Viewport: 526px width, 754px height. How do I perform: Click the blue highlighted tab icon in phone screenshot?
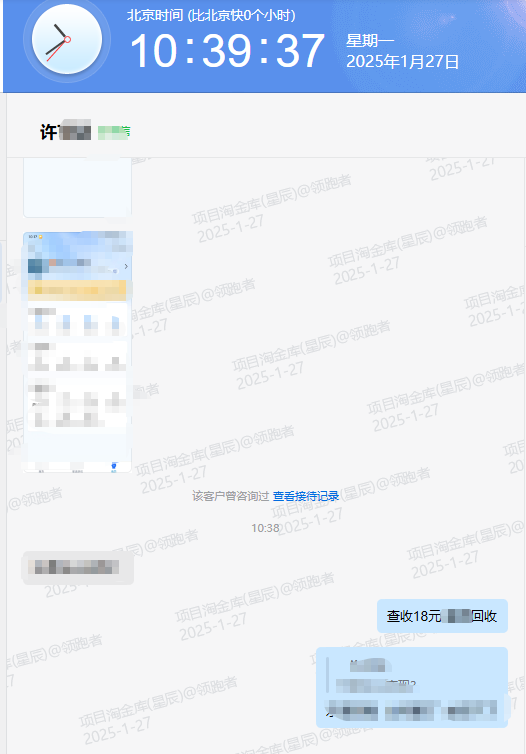[x=114, y=466]
